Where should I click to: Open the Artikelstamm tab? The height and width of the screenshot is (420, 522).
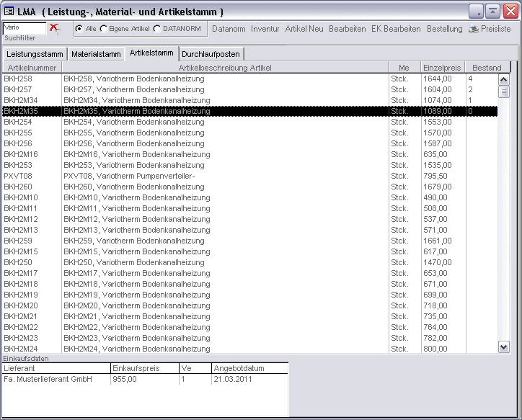151,53
